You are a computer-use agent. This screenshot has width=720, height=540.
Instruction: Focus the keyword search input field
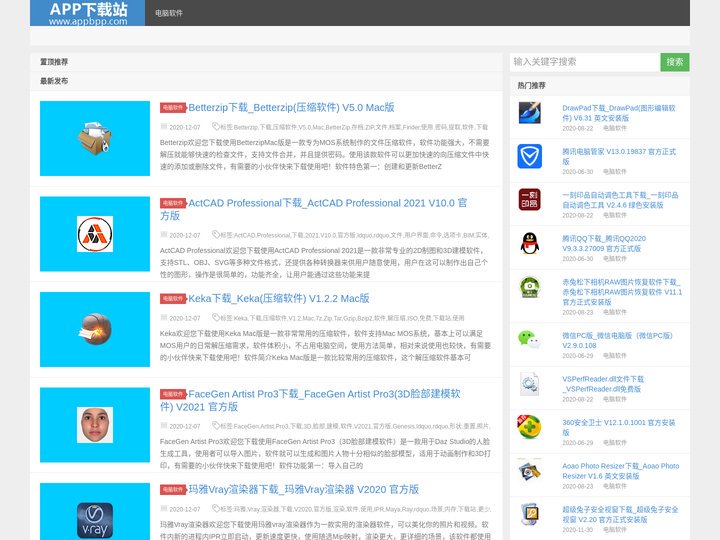[585, 62]
